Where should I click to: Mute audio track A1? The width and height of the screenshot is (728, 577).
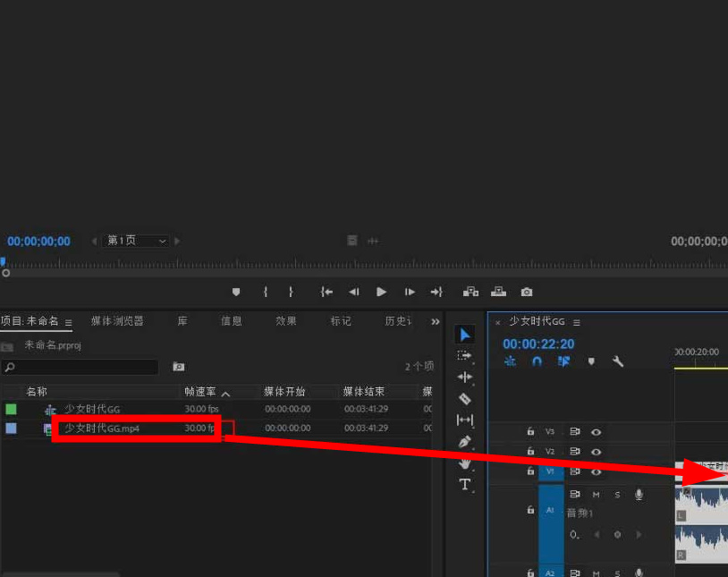(x=596, y=495)
